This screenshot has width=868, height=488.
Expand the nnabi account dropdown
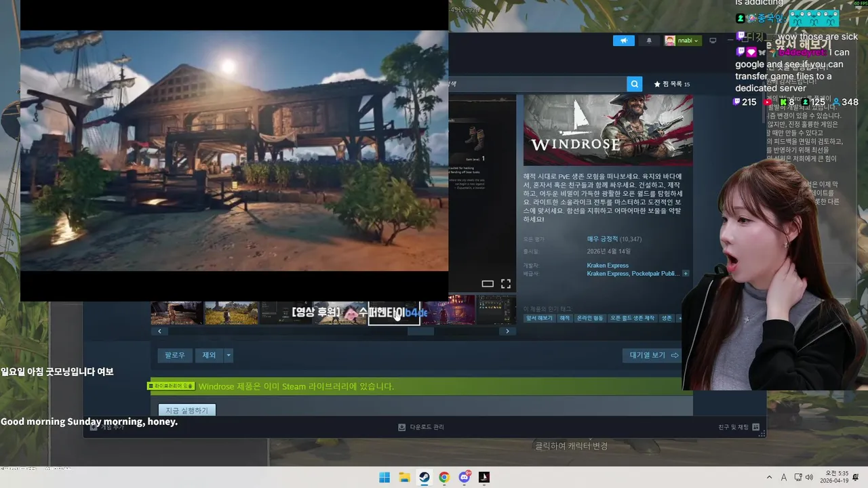[x=682, y=41]
